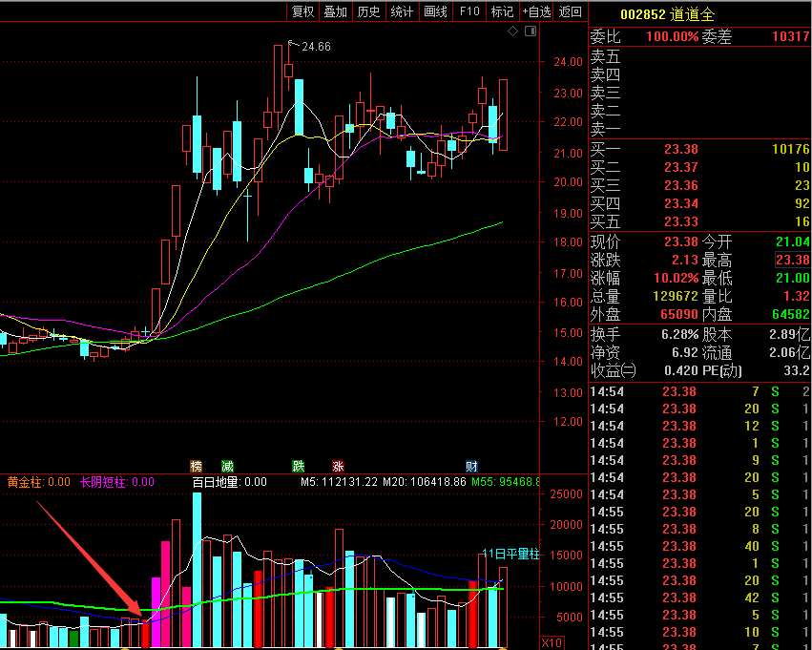
Task: Click the 复权 toolbar button
Action: 302,11
